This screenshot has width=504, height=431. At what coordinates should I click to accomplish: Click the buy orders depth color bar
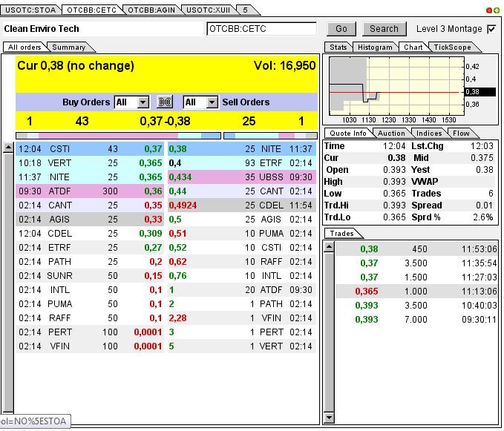coord(118,136)
